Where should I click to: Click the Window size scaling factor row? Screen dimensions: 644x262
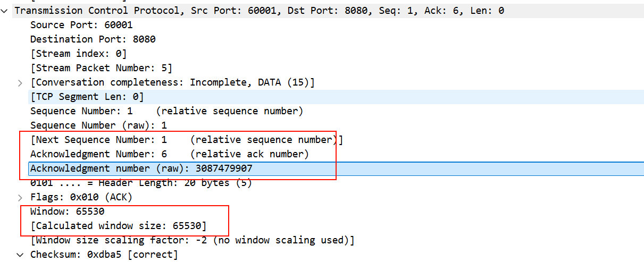tap(192, 240)
